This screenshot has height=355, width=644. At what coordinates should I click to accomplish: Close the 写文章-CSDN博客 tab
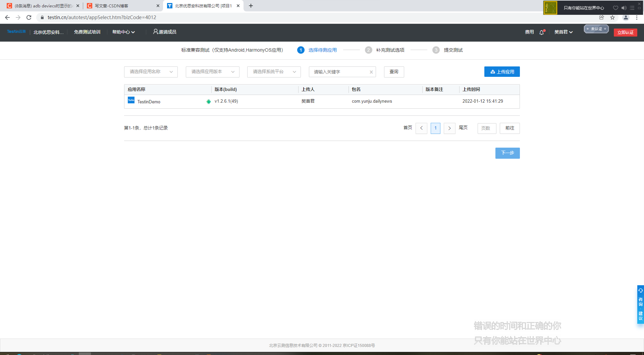[x=158, y=6]
